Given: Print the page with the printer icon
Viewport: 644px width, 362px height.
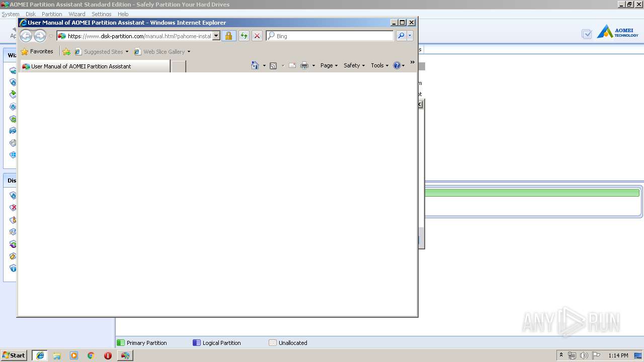Looking at the screenshot, I should 304,65.
